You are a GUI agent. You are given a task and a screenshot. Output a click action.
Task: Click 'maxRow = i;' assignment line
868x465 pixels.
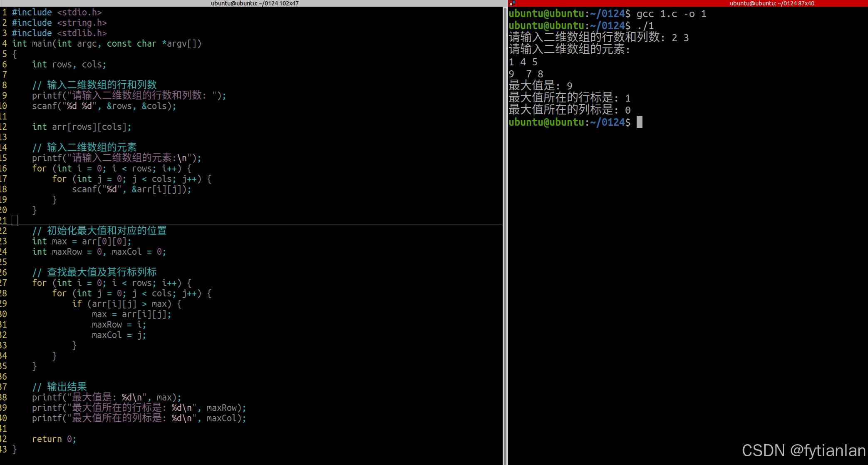119,325
